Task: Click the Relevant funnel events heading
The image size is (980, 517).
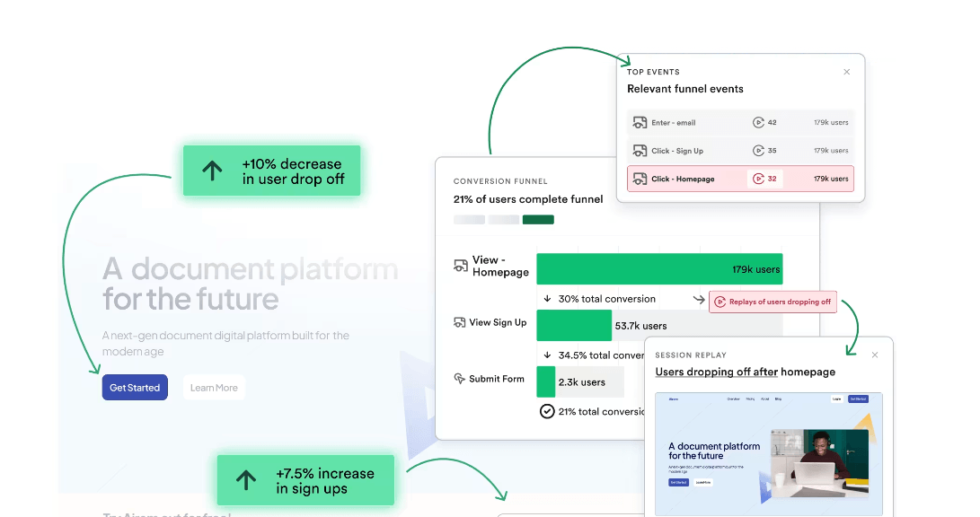Action: (x=685, y=89)
